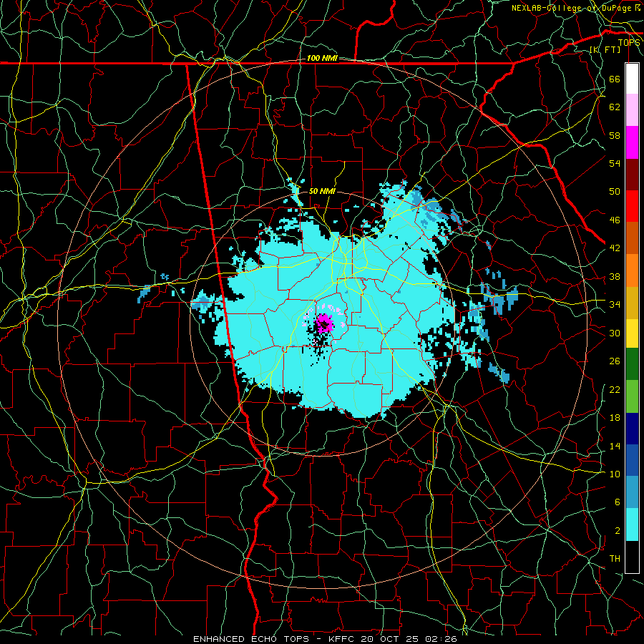
Task: Click the legend value 54
Action: tap(615, 163)
